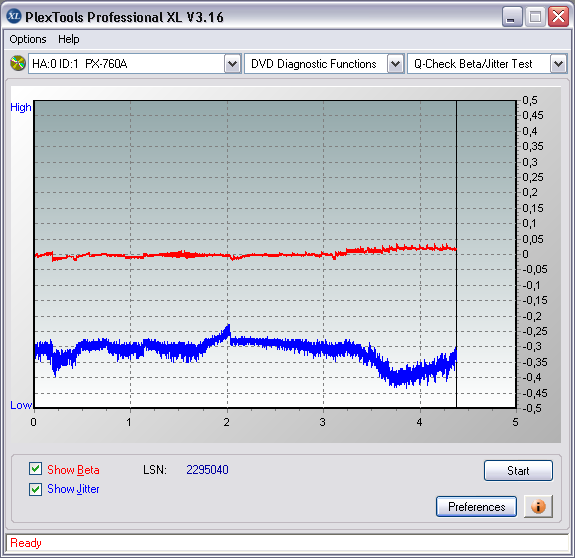Open the Q-Check Beta/Jitter Test combo box

click(x=487, y=64)
